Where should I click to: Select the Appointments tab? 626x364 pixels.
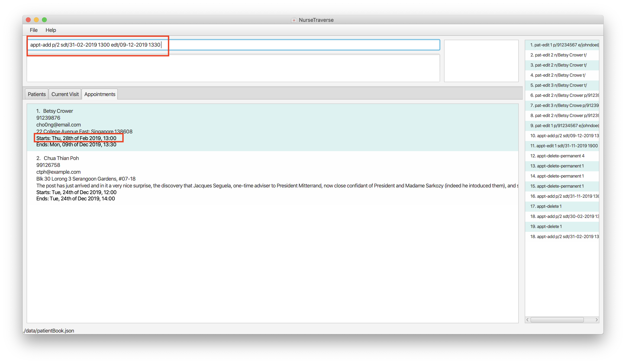[100, 94]
